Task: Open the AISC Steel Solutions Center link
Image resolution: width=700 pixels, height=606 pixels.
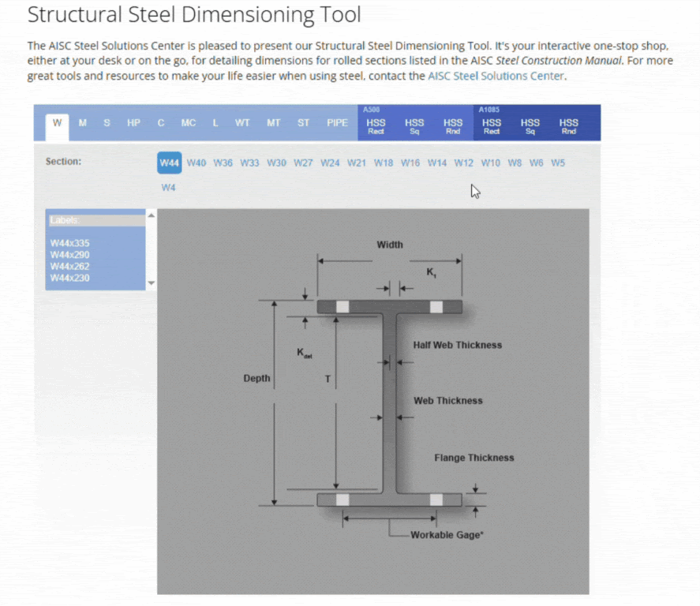Action: pos(496,76)
